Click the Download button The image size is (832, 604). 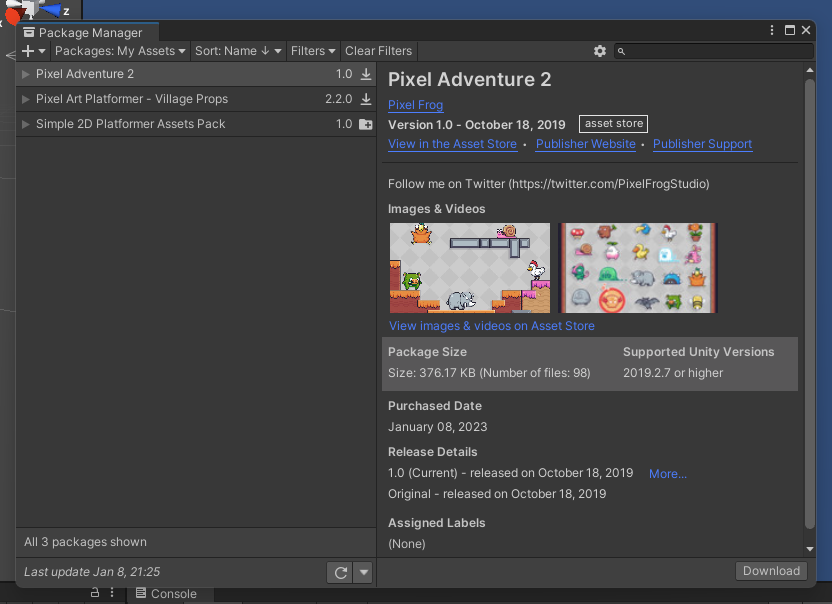point(771,571)
